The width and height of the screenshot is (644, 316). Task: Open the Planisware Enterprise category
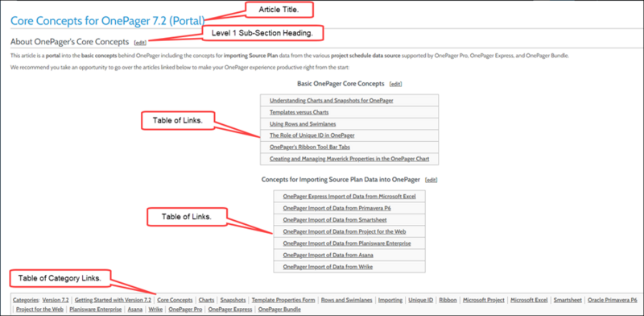95,310
